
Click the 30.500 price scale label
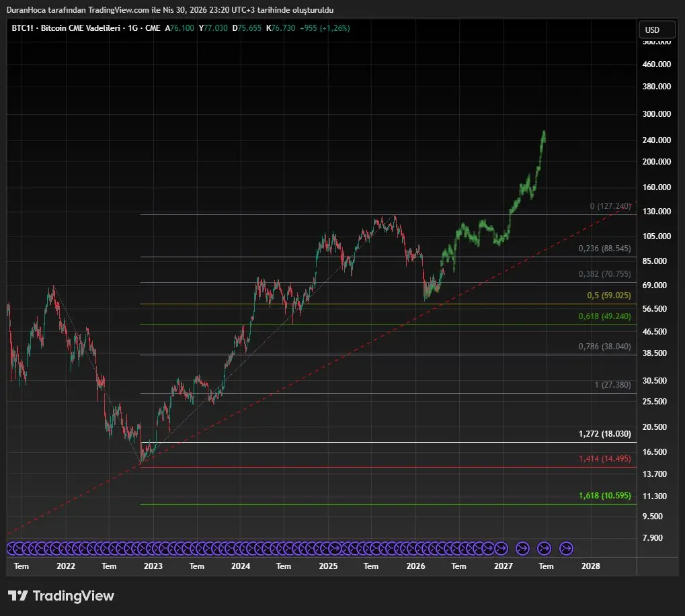click(655, 381)
